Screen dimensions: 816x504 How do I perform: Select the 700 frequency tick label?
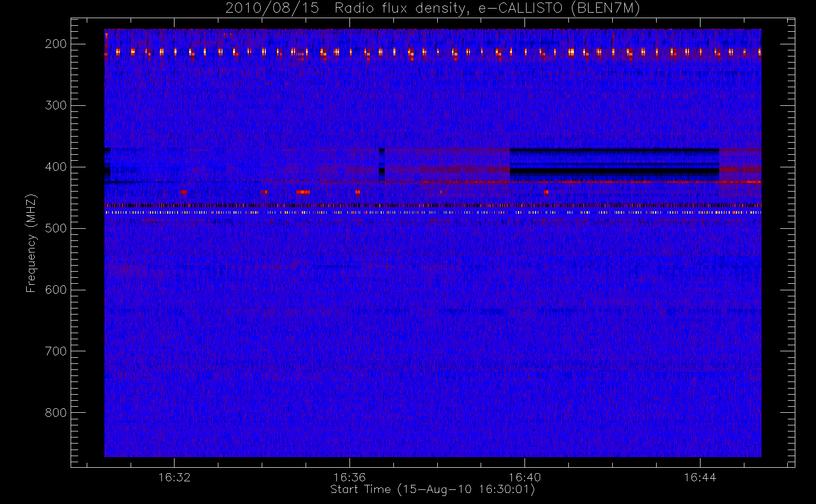pos(56,351)
